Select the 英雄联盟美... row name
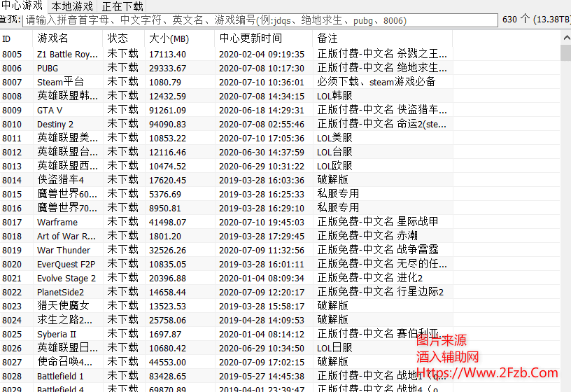This screenshot has height=392, width=571. pos(67,138)
